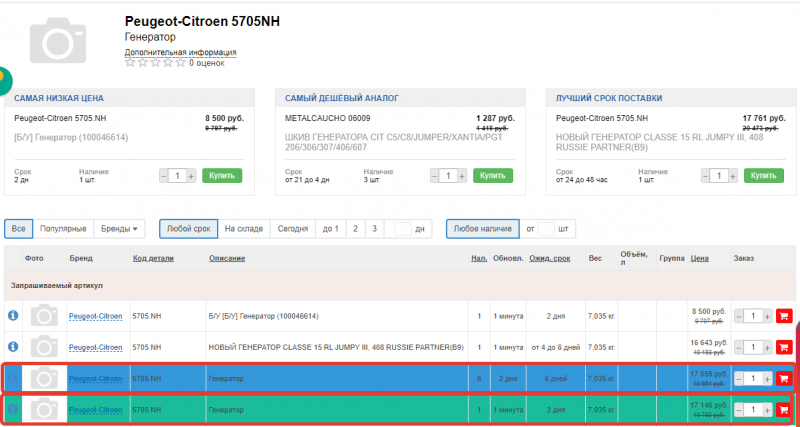Sort by Цена column
Image resolution: width=800 pixels, height=427 pixels.
tap(699, 258)
